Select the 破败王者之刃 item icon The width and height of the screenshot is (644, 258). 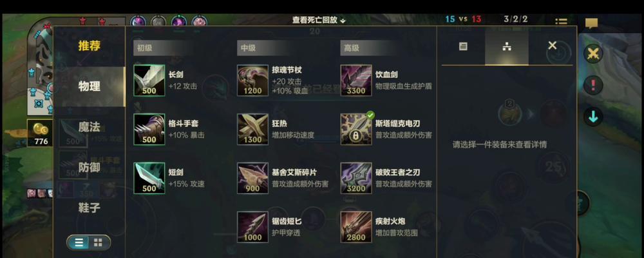pyautogui.click(x=356, y=178)
